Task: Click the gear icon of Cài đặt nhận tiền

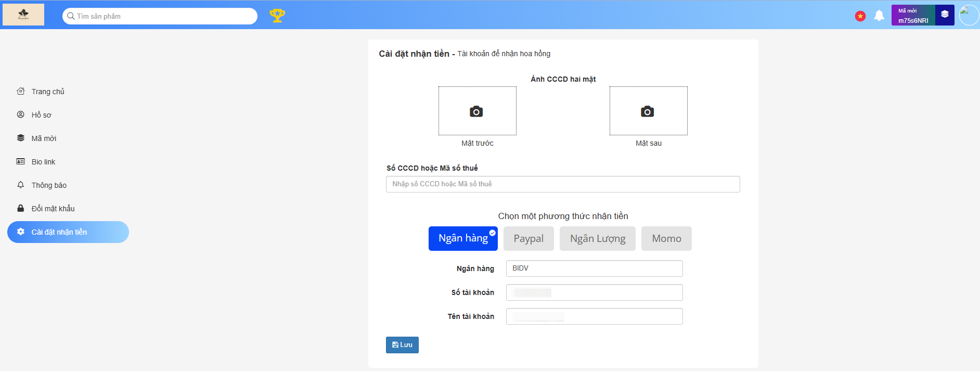Action: click(21, 232)
